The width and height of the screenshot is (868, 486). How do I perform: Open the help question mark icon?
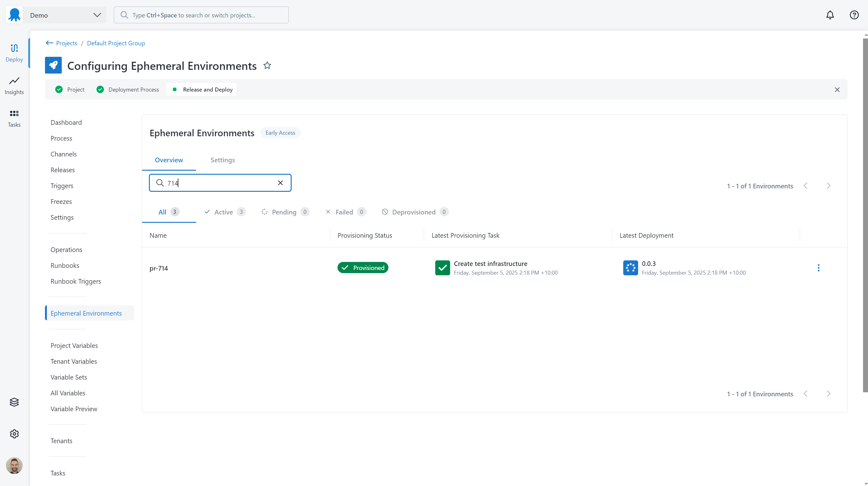[854, 15]
